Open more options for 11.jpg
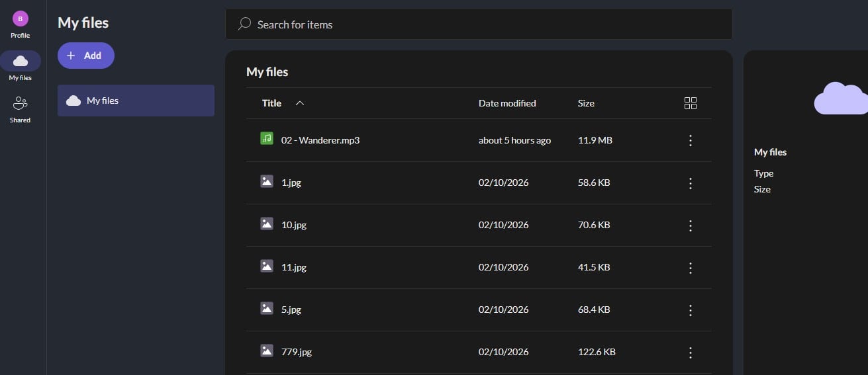This screenshot has height=375, width=868. (691, 267)
